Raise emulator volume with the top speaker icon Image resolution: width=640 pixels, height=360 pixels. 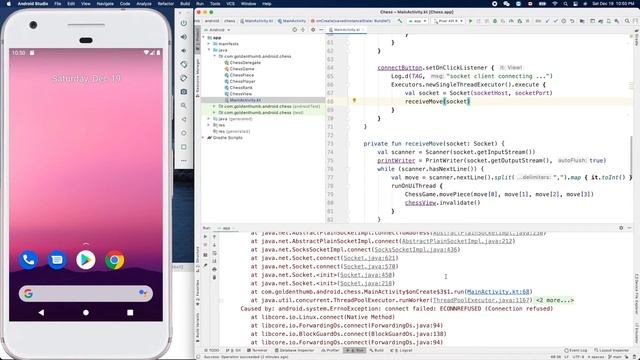(x=184, y=37)
